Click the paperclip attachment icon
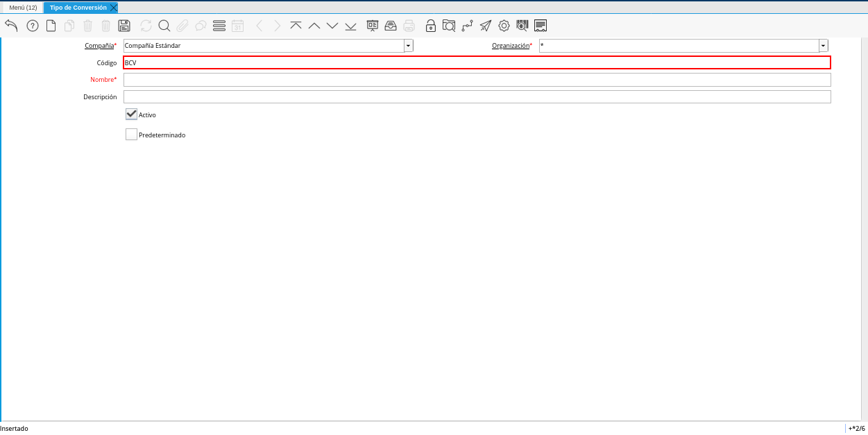This screenshot has width=868, height=435. [x=182, y=26]
